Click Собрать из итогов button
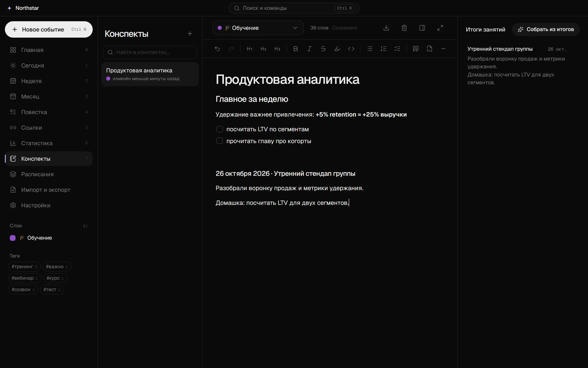 pyautogui.click(x=546, y=29)
